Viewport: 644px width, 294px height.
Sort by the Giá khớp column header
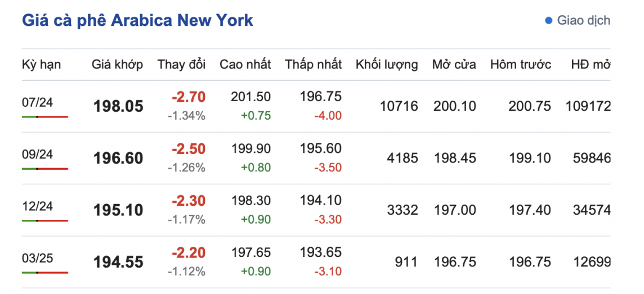(117, 65)
